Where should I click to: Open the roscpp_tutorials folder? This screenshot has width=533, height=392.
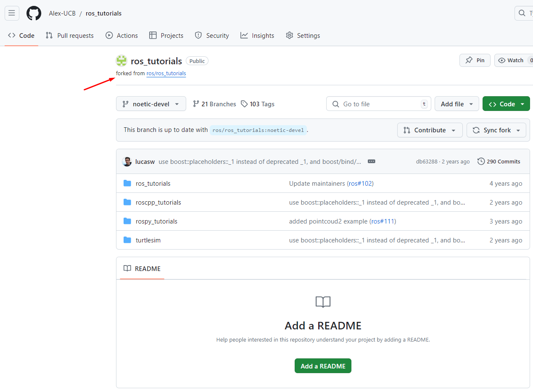coord(158,202)
